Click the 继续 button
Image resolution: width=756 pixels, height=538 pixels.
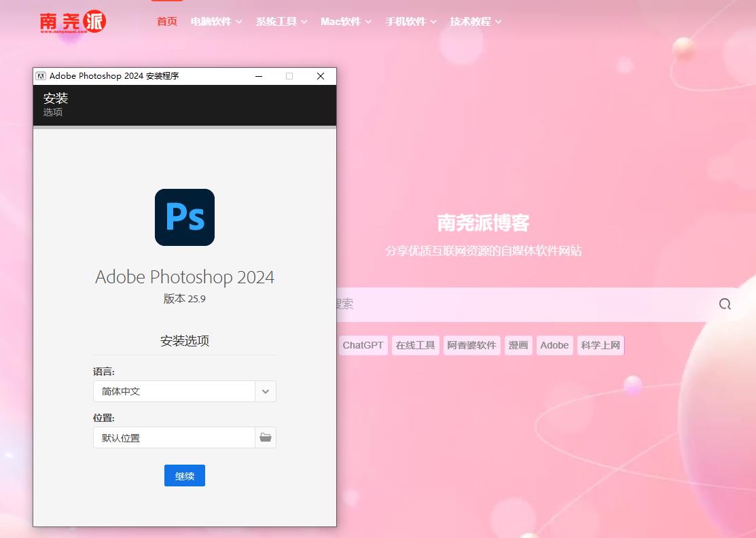pyautogui.click(x=185, y=476)
